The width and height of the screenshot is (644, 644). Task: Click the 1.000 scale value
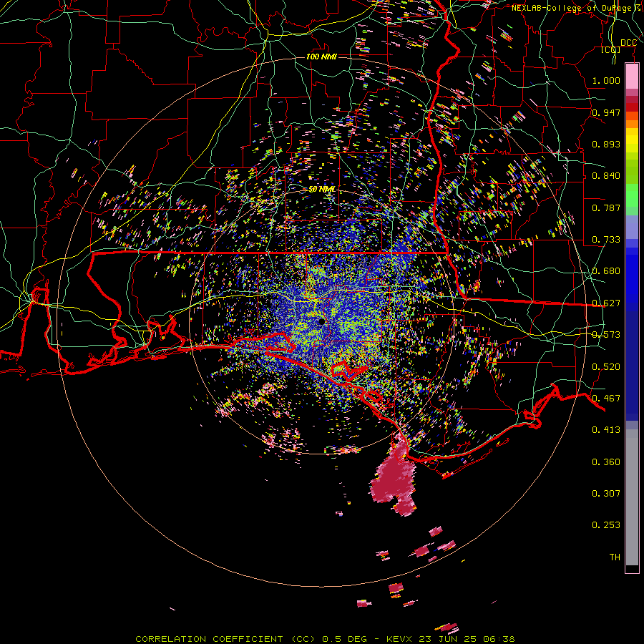[x=606, y=80]
